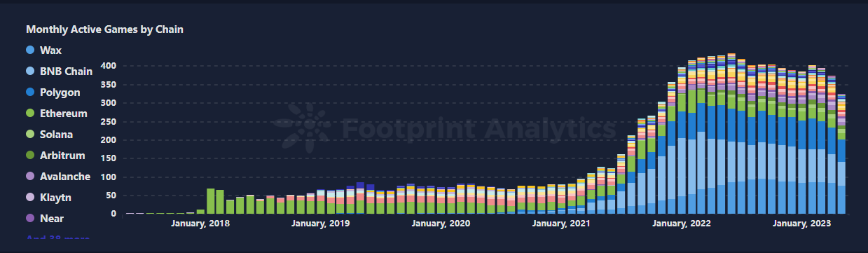Select the January, 2019 axis label
This screenshot has width=868, height=253.
click(x=320, y=224)
